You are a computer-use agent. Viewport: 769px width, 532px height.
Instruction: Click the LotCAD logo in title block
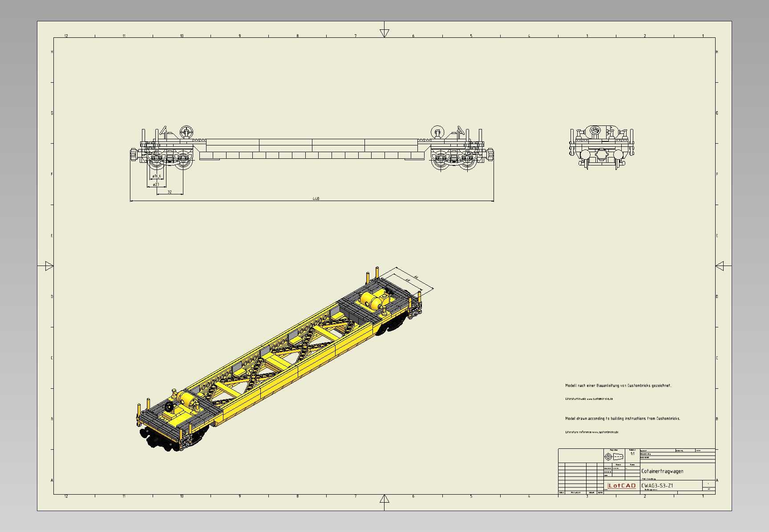click(622, 485)
